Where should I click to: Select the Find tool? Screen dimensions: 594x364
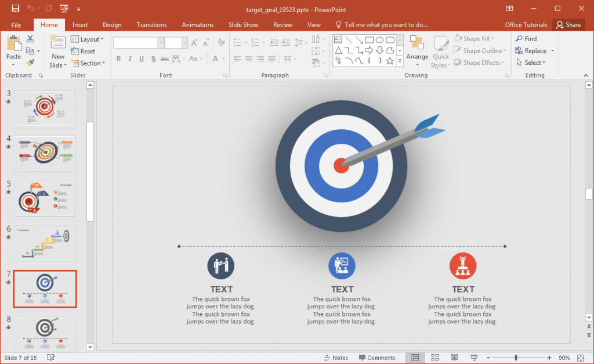(x=525, y=38)
